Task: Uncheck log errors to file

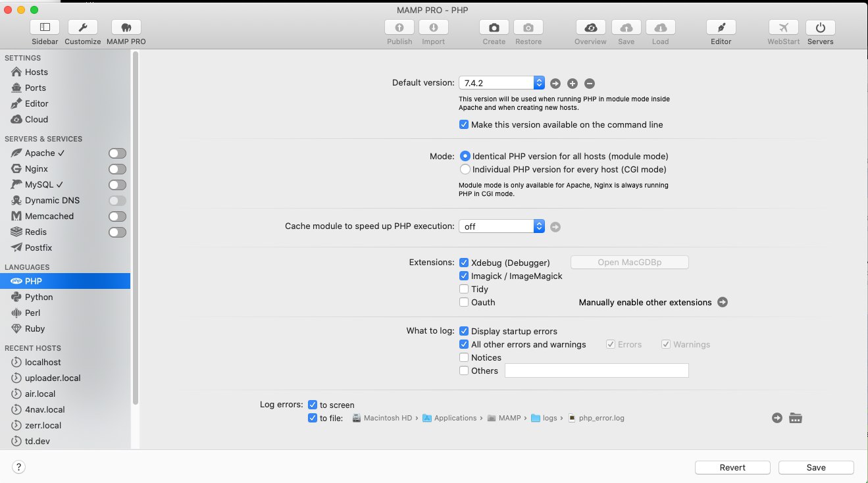Action: tap(313, 418)
